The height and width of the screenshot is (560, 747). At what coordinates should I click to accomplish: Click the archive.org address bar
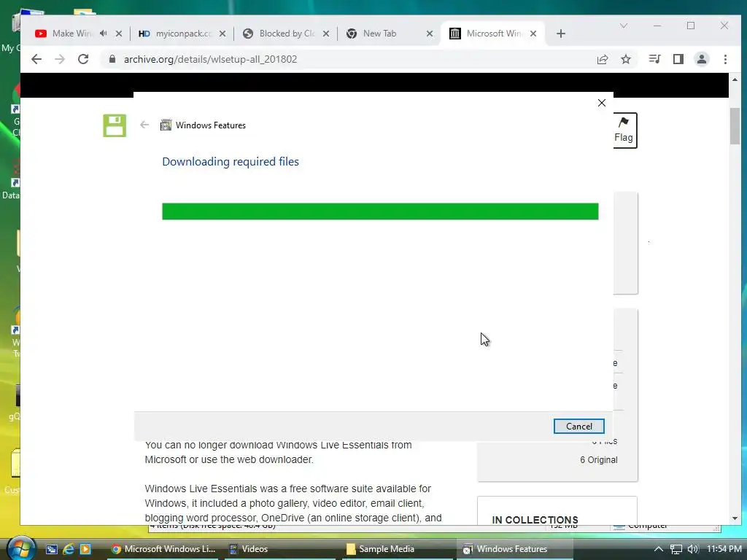[352, 59]
